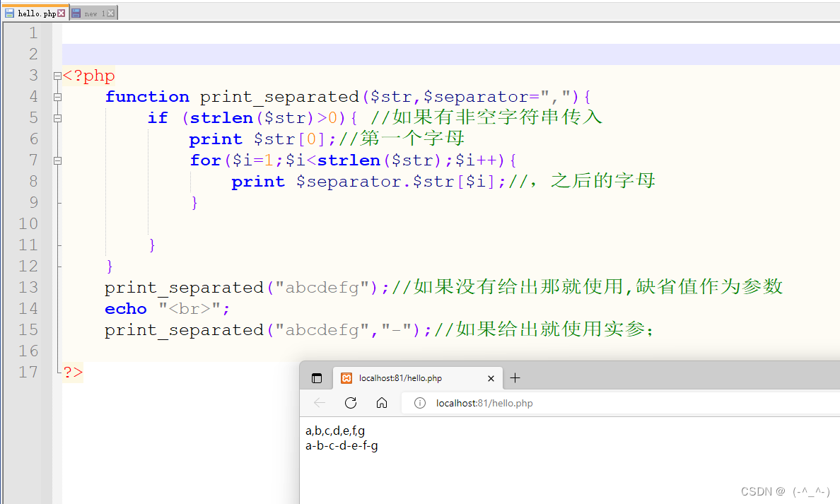Close the localhost:81/hello.php browser tab

(x=491, y=378)
